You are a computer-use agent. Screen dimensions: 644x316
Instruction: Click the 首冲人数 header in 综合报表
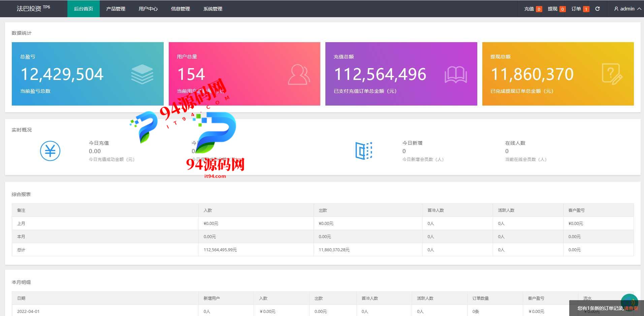coord(436,210)
